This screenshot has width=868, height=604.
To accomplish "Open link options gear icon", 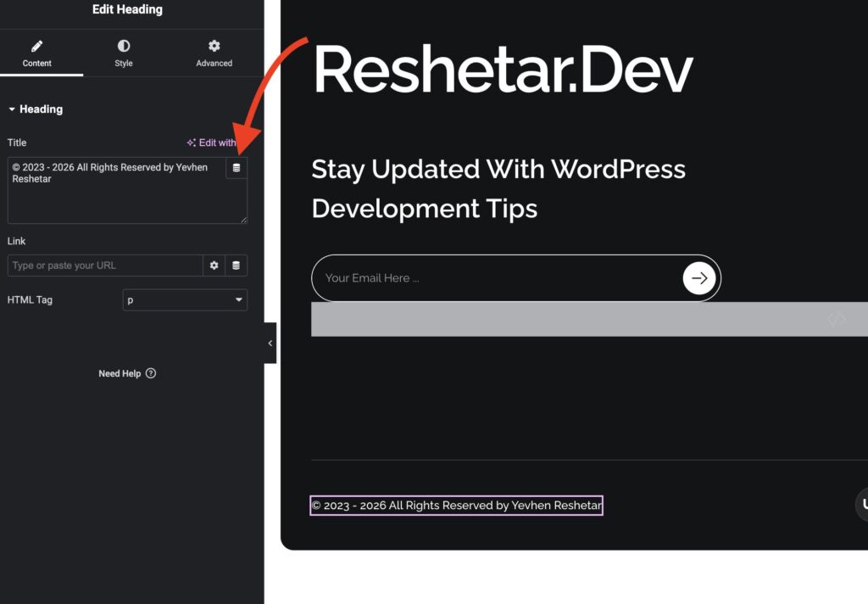I will [214, 266].
